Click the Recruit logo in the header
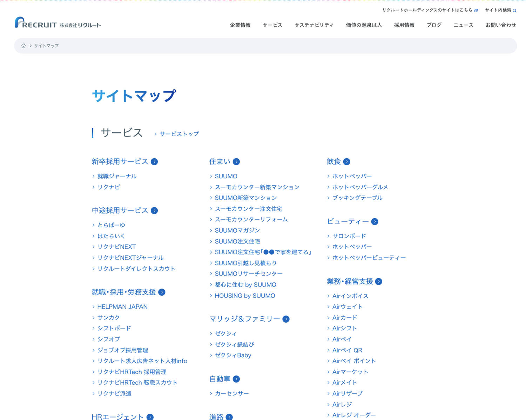Viewport: 526px width, 420px height. pyautogui.click(x=58, y=23)
